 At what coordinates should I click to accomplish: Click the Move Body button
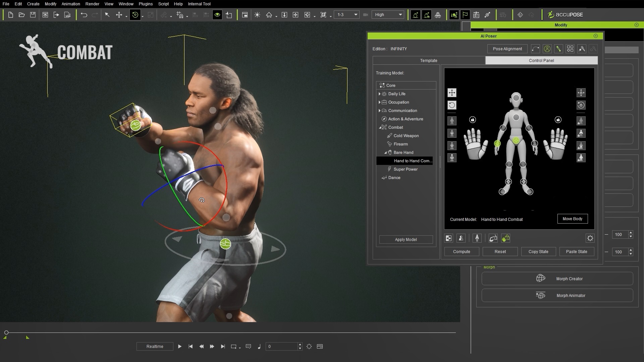573,219
